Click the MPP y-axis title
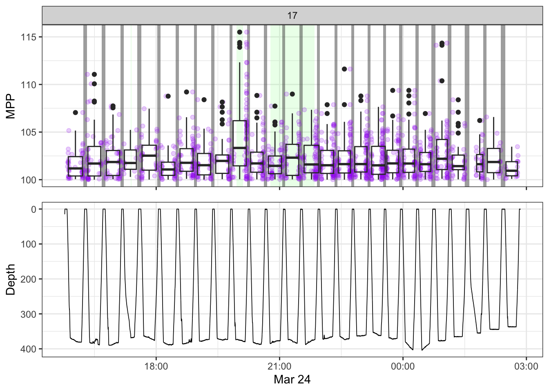The height and width of the screenshot is (392, 549). pos(11,106)
